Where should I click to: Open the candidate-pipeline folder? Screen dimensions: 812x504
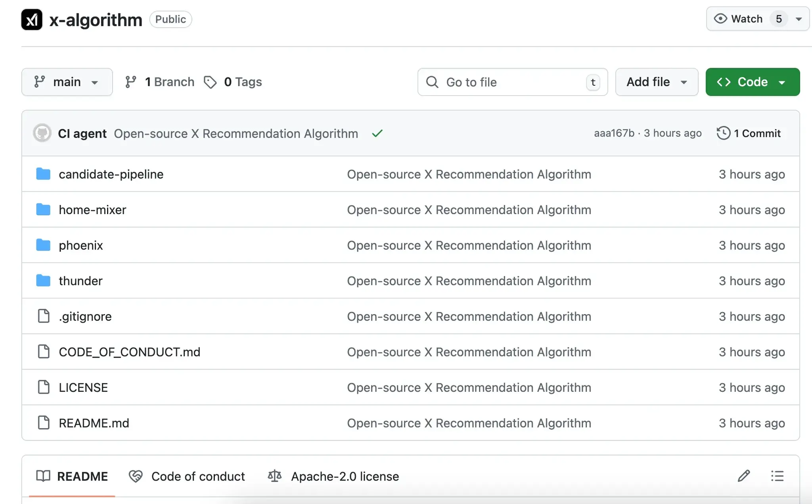coord(111,174)
